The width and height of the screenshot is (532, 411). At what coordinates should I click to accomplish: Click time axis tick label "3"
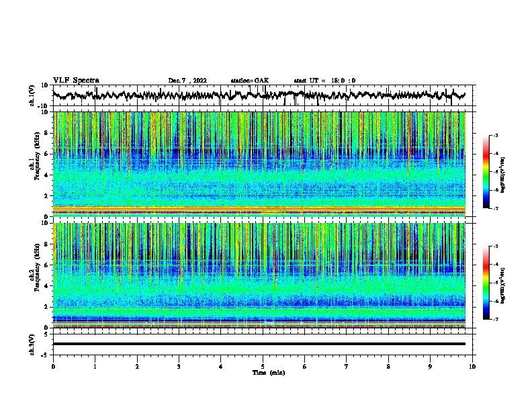click(x=179, y=367)
